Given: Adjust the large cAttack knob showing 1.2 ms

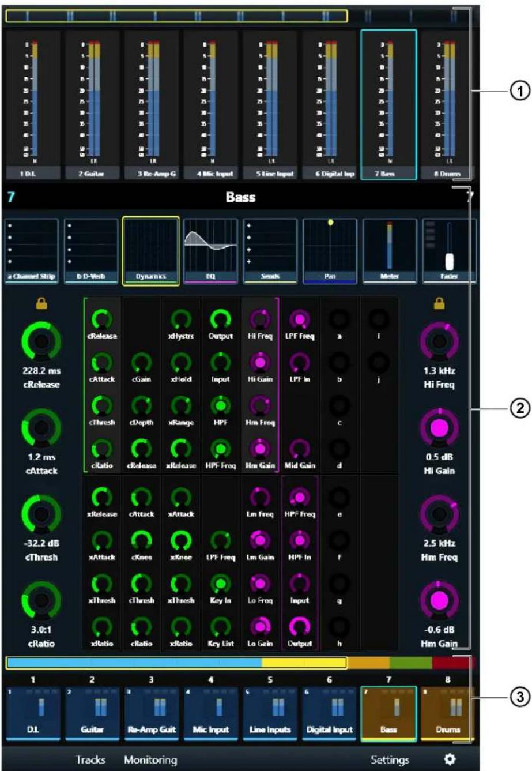Looking at the screenshot, I should click(x=41, y=428).
